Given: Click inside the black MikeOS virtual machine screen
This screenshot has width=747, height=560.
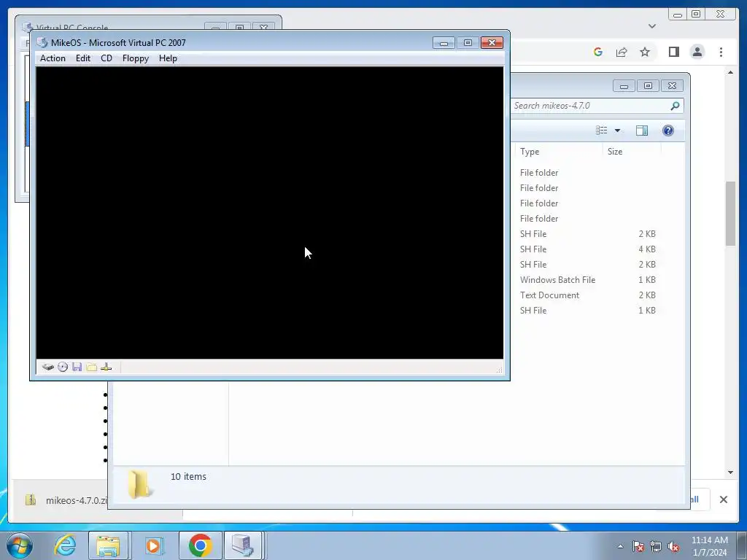Looking at the screenshot, I should [x=270, y=212].
